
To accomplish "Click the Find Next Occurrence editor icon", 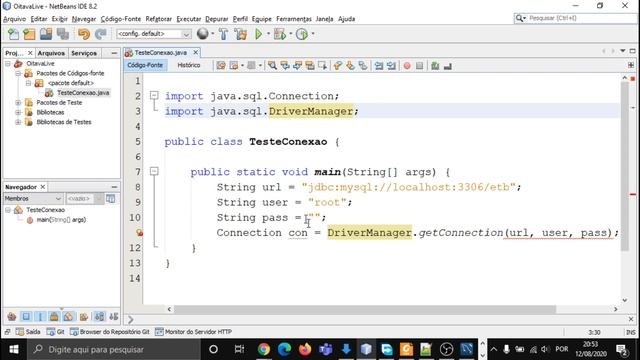I will pos(297,66).
